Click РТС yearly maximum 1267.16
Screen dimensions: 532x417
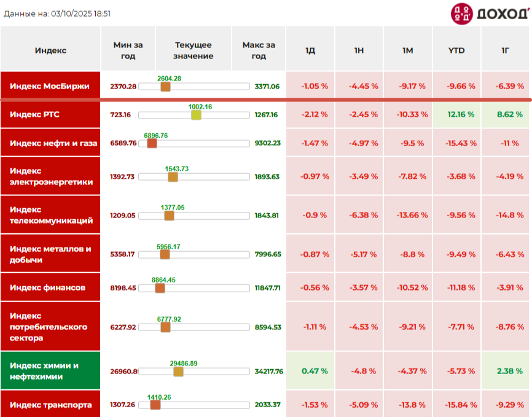266,115
